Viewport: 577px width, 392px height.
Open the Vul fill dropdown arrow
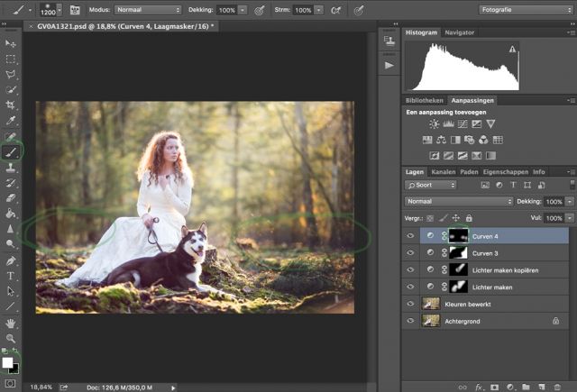(x=570, y=218)
